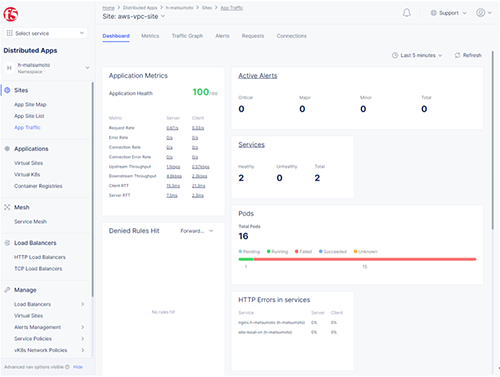Click the Sites globe icon in sidebar
Viewport: 500px width, 377px height.
[7, 90]
